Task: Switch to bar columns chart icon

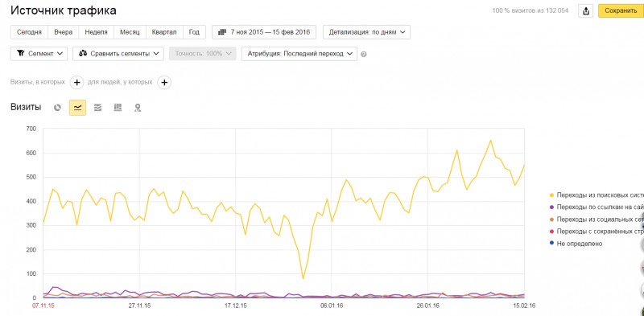Action: tap(118, 108)
